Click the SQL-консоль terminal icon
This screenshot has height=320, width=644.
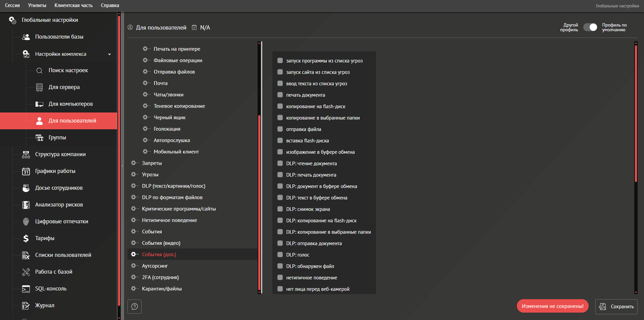point(26,289)
